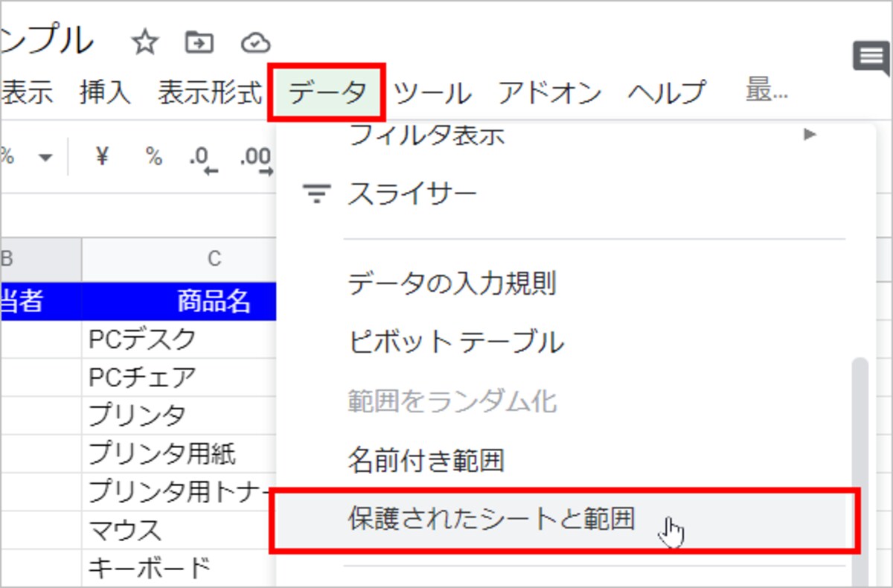The width and height of the screenshot is (893, 588).
Task: Open the ヘルプ menu
Action: pyautogui.click(x=665, y=93)
